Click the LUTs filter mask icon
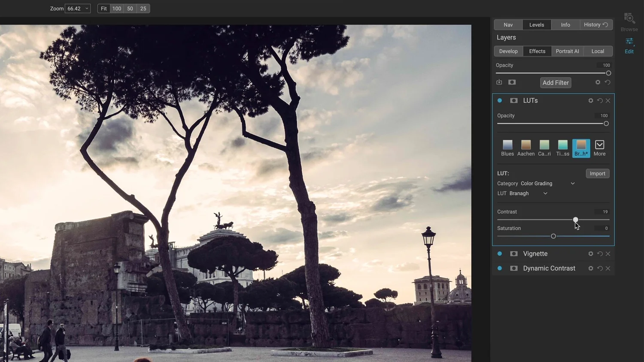This screenshot has width=644, height=362. [513, 100]
